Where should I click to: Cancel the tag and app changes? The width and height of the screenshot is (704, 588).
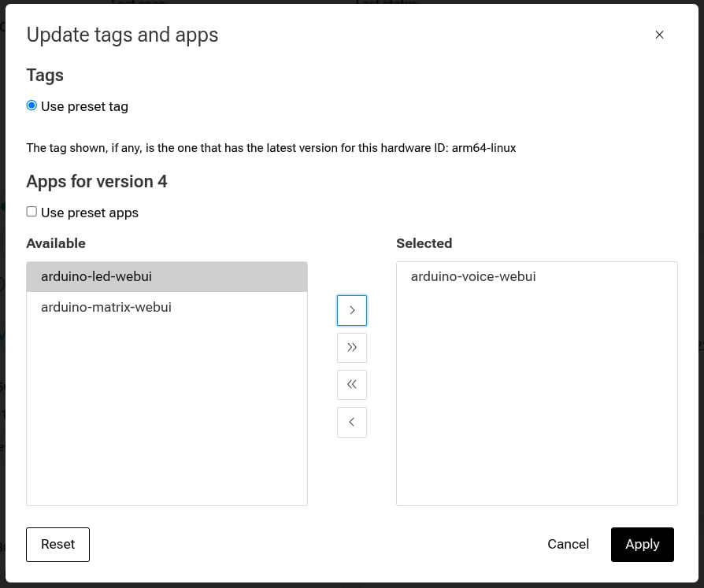(x=568, y=544)
